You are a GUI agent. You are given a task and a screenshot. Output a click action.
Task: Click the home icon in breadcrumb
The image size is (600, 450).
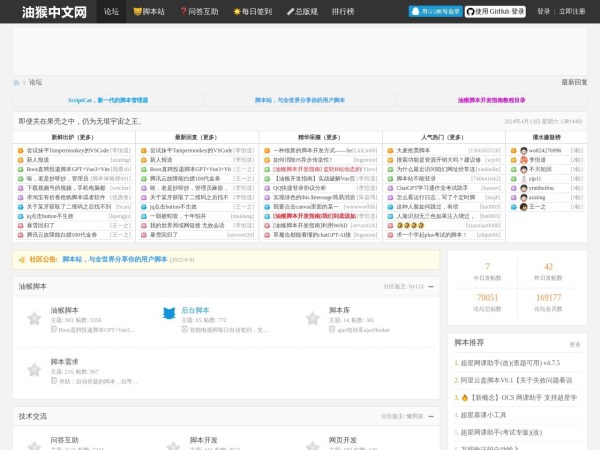point(16,83)
